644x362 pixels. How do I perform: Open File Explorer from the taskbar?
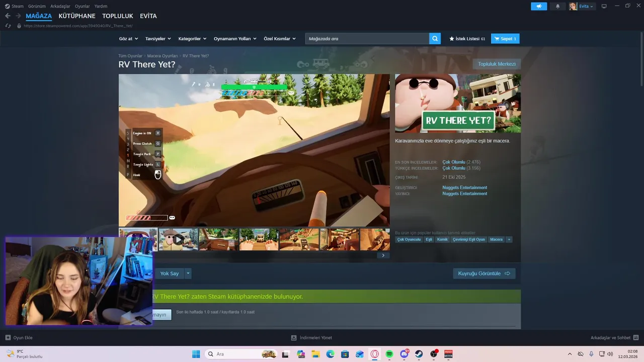315,354
